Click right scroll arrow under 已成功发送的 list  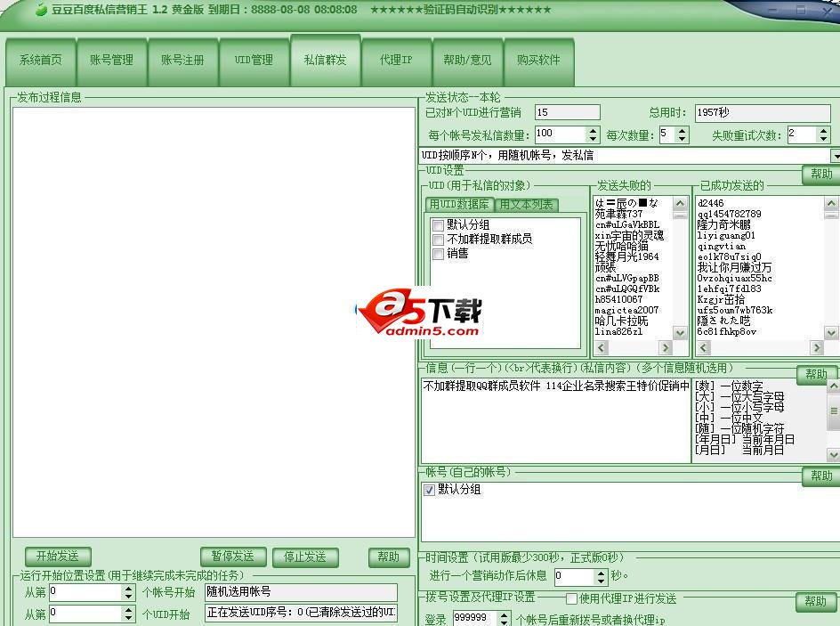(x=819, y=348)
